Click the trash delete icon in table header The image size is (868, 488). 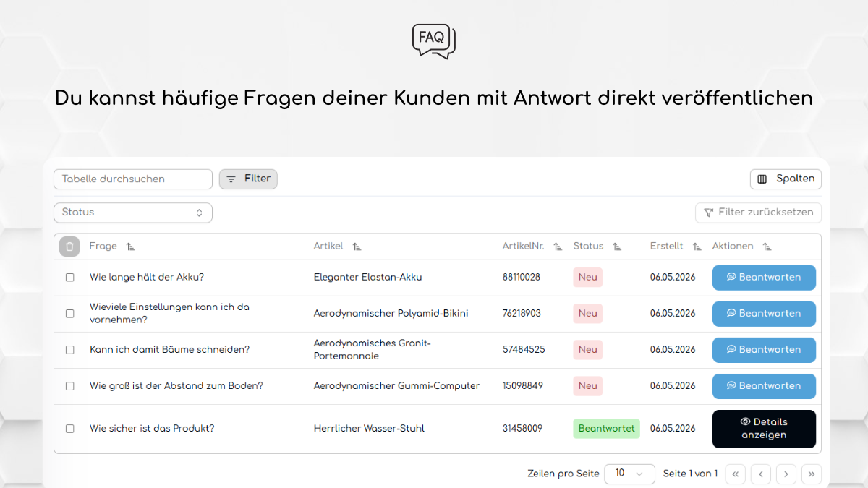coord(69,247)
